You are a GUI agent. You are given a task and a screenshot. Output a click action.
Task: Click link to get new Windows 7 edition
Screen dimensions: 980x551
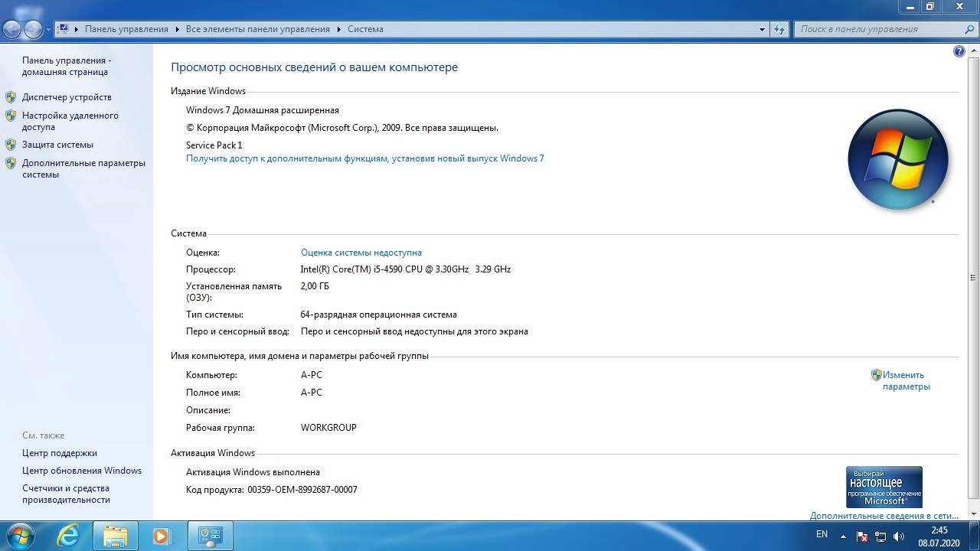pyautogui.click(x=364, y=158)
